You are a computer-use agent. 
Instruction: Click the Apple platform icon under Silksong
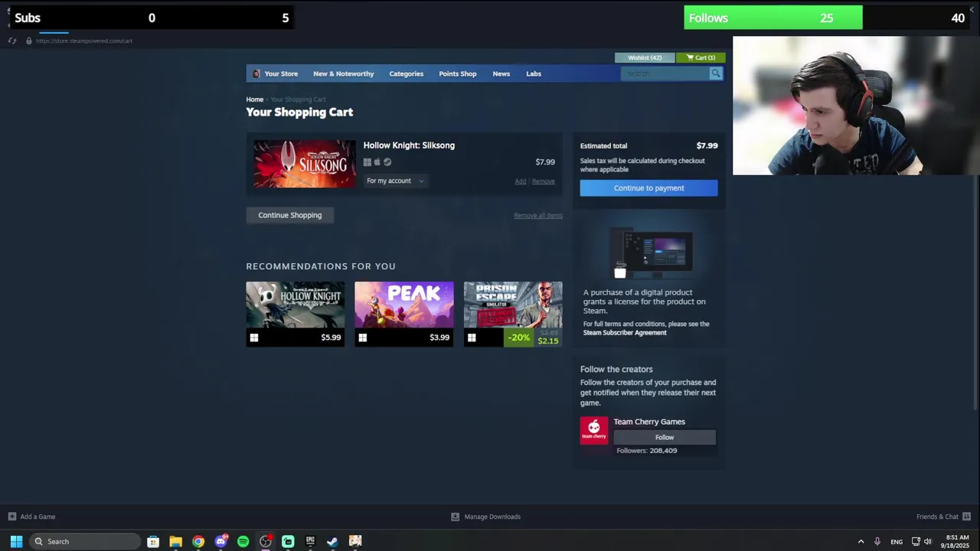pyautogui.click(x=377, y=162)
